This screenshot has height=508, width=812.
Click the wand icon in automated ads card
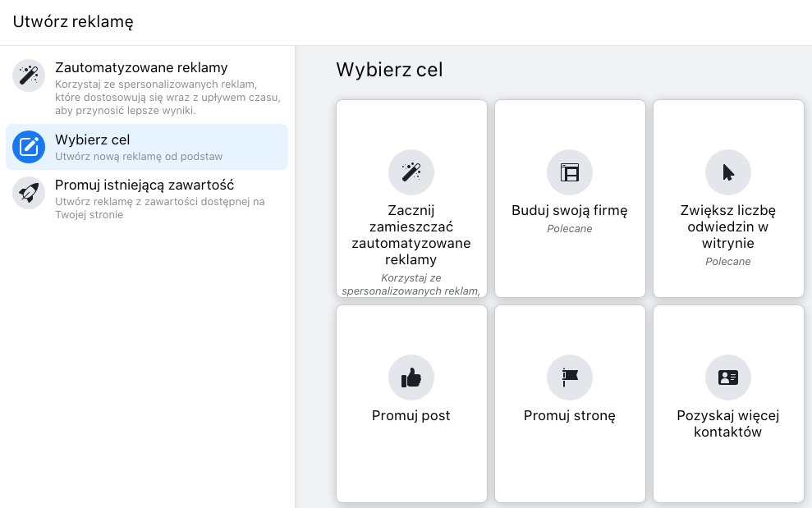(411, 172)
